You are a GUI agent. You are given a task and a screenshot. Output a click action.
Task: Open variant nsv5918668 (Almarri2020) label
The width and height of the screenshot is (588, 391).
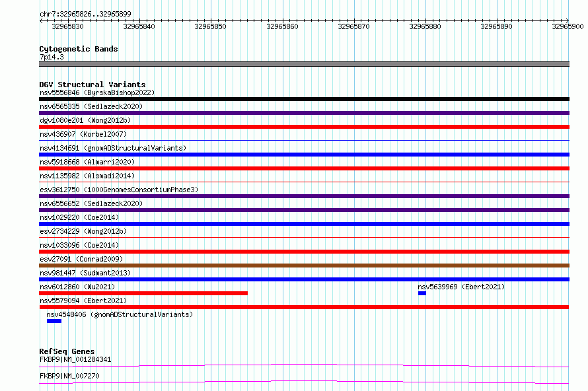87,162
